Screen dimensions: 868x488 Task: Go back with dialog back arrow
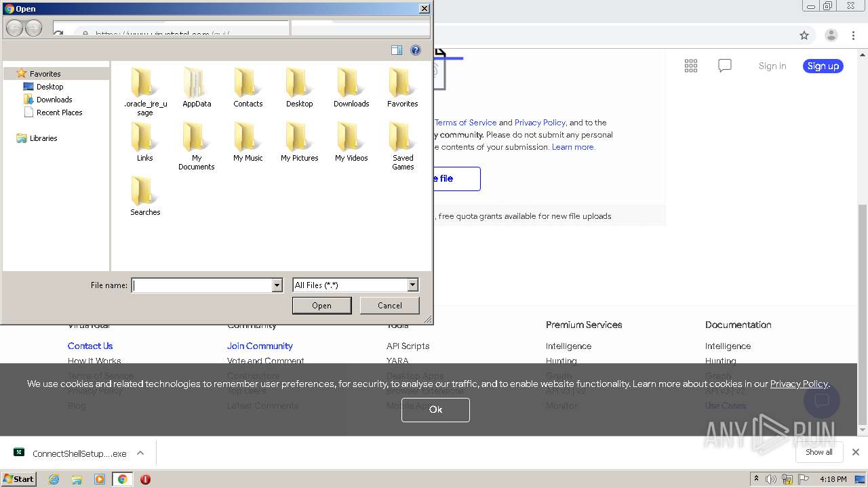14,28
